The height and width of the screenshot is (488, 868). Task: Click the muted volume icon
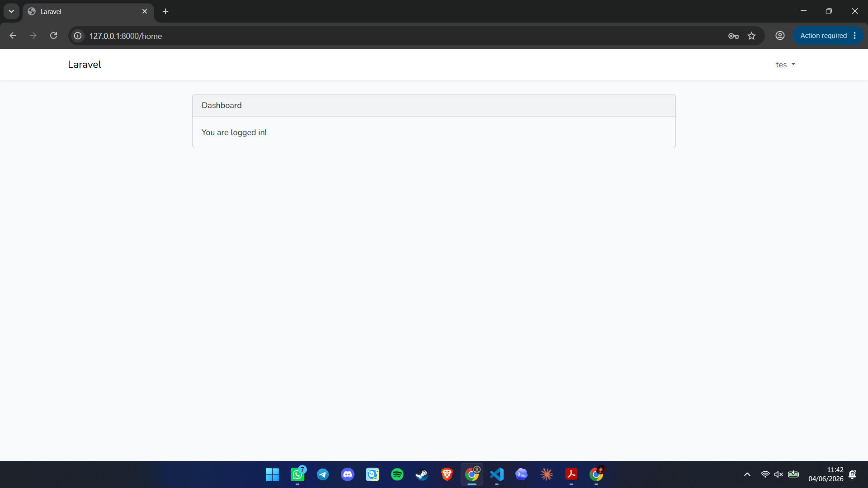click(778, 474)
